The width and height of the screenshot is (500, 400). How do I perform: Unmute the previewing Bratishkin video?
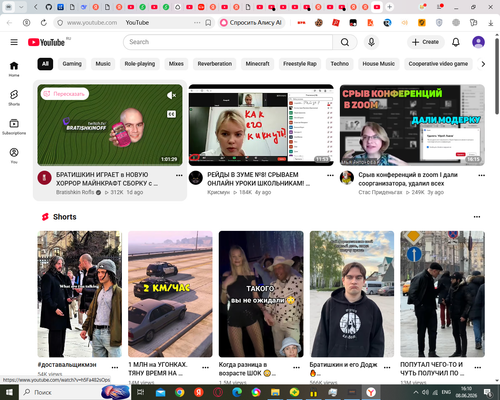point(171,95)
